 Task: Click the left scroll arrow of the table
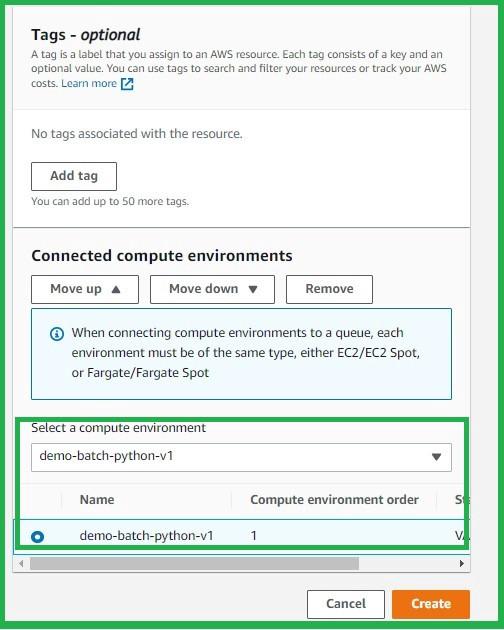[x=21, y=563]
